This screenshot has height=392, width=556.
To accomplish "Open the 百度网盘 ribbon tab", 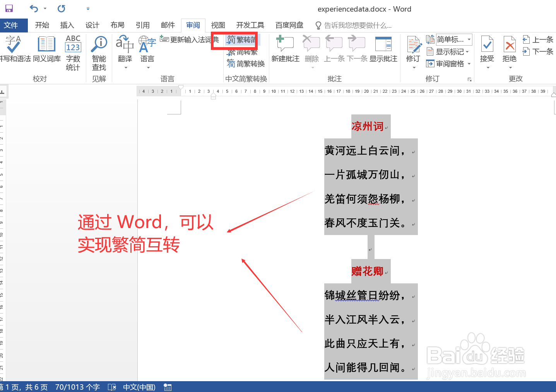I will [x=289, y=25].
